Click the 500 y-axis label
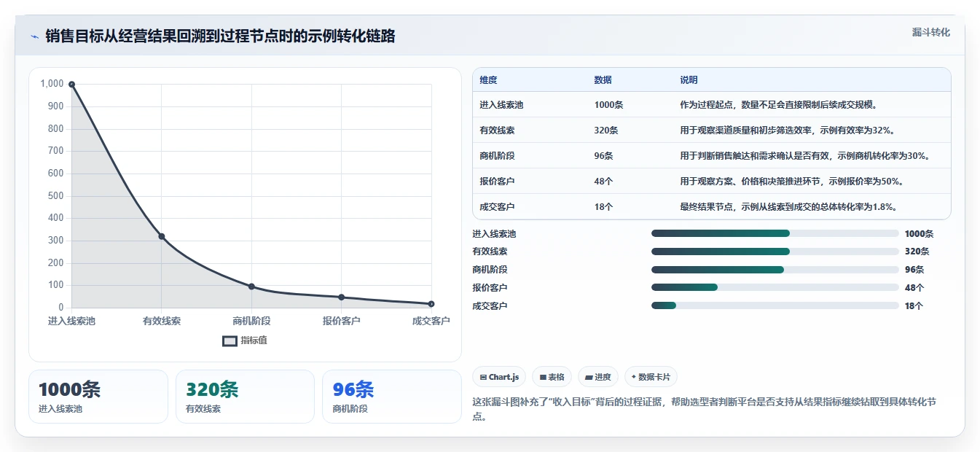 click(55, 196)
